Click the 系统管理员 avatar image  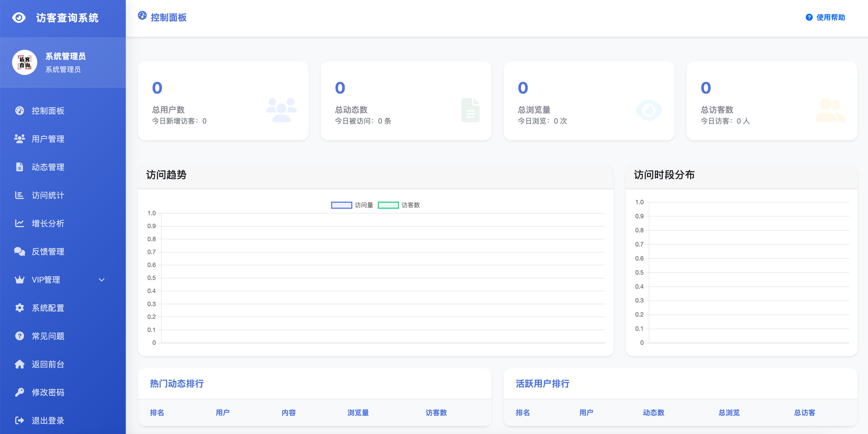tap(25, 62)
